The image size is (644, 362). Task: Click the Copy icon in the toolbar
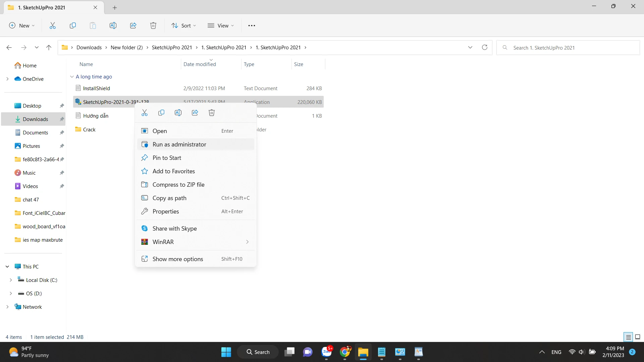coord(73,25)
